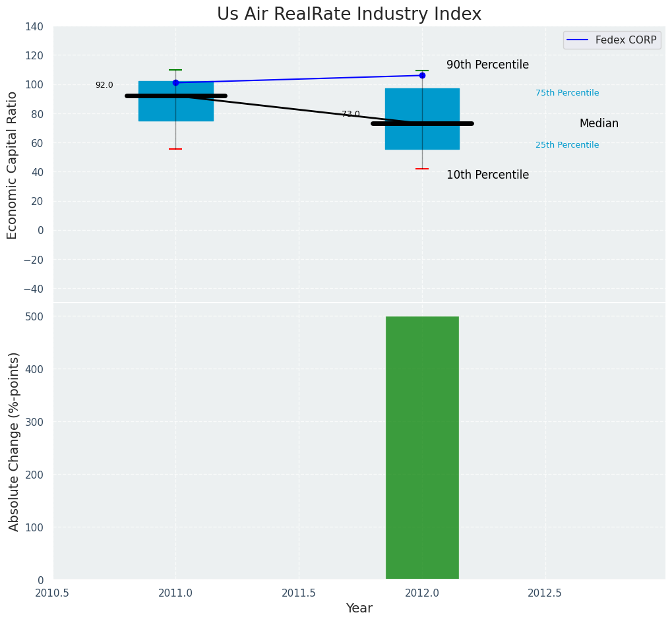Click the green 90th percentile cap at 2011
Image resolution: width=672 pixels, height=621 pixels.
175,70
